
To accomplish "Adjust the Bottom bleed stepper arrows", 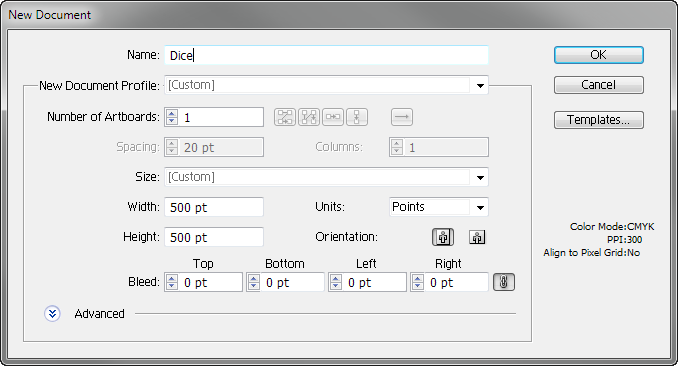I will (254, 283).
